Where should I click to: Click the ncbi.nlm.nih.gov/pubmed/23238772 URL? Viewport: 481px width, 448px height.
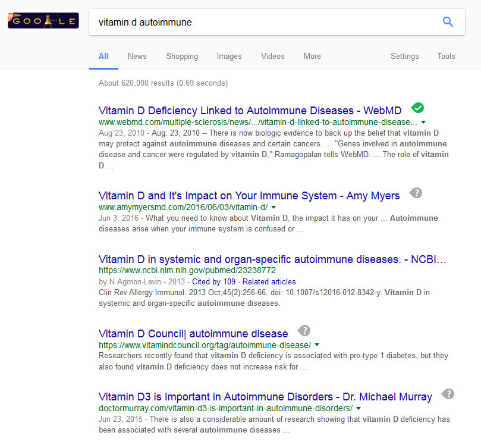point(187,270)
